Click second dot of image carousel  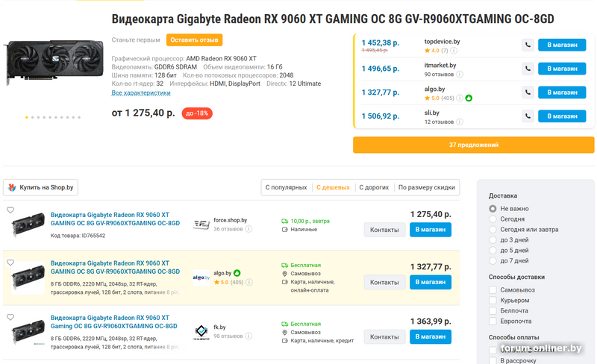(32, 117)
